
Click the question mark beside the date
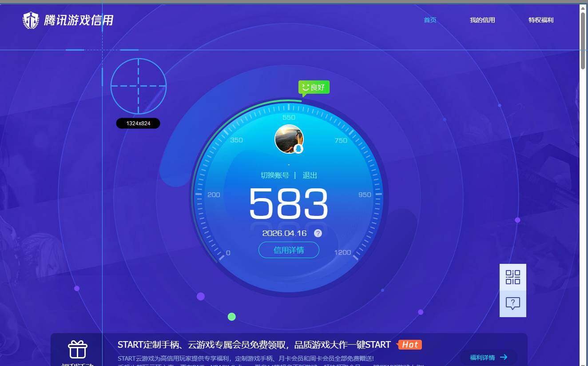tap(318, 233)
